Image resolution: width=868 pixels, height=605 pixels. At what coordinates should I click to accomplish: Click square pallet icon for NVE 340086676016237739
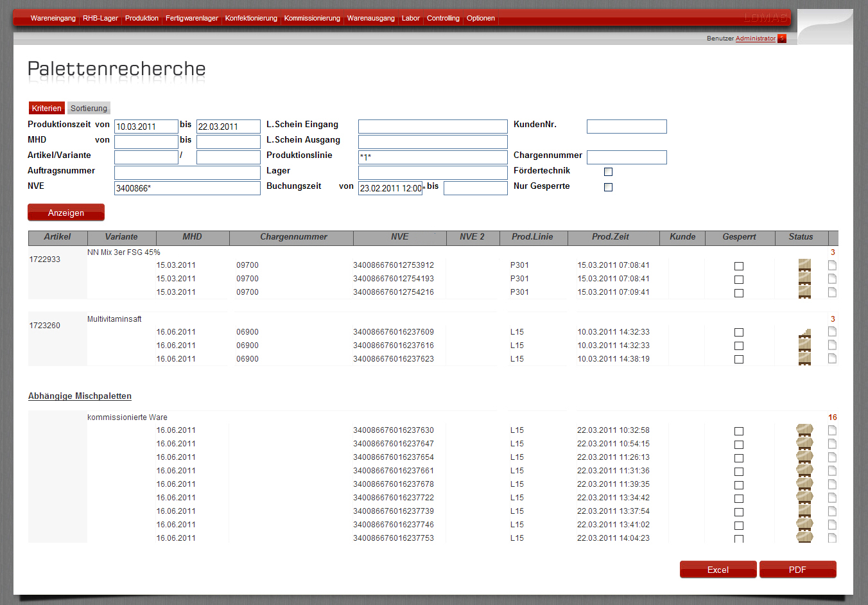(x=804, y=511)
